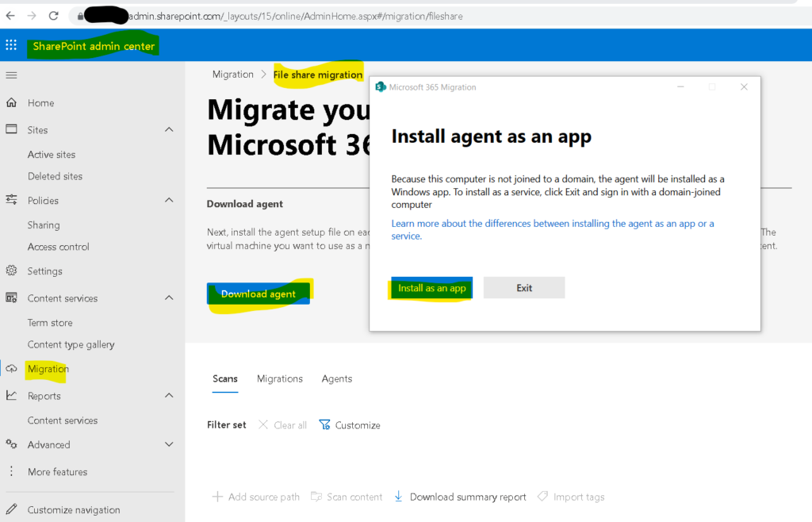812x522 pixels.
Task: Collapse the Sites section chevron
Action: click(x=169, y=129)
